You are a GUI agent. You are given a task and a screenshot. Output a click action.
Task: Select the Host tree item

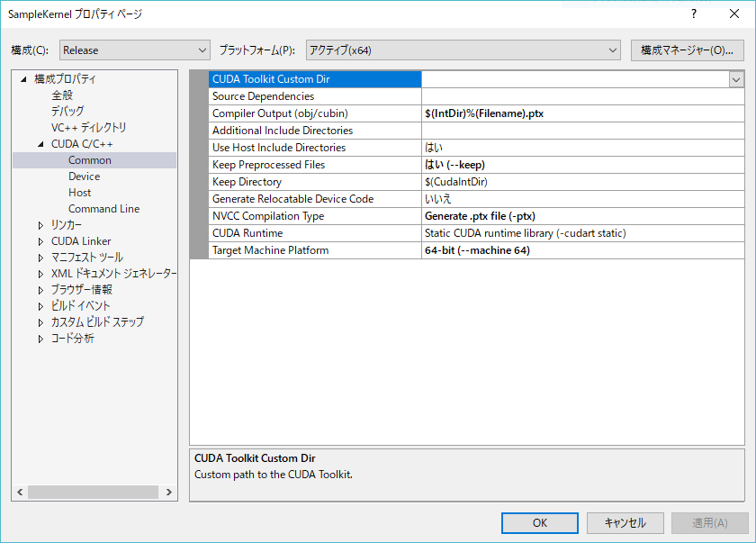tap(79, 193)
